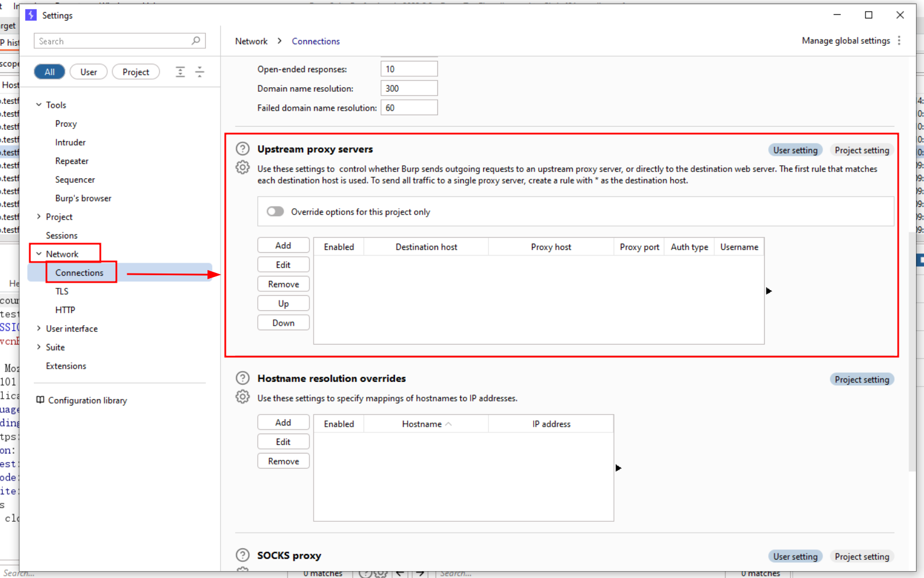
Task: Click the settings panel vertical scrollbar
Action: 911,350
